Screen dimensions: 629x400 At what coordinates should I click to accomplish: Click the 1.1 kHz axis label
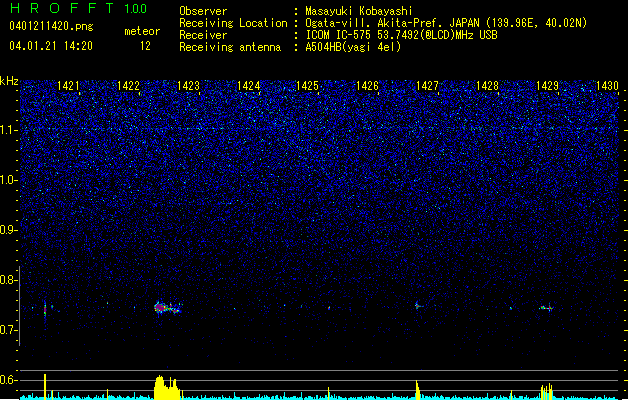8,130
